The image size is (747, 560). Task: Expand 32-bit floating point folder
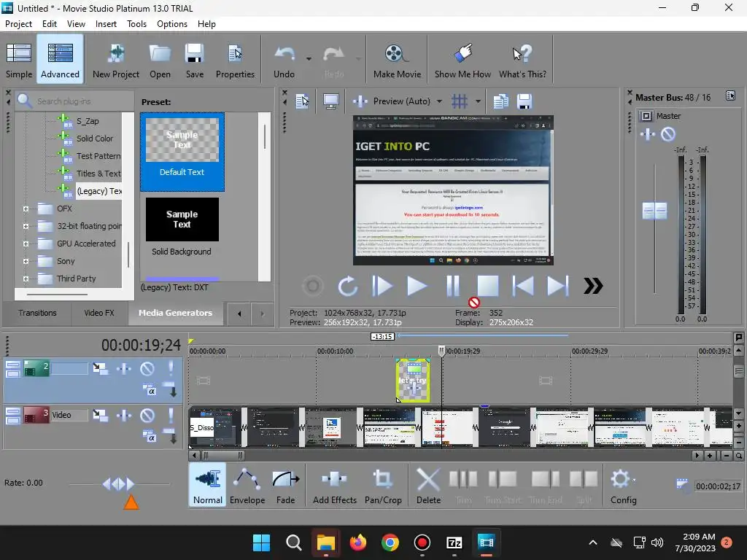pyautogui.click(x=26, y=226)
